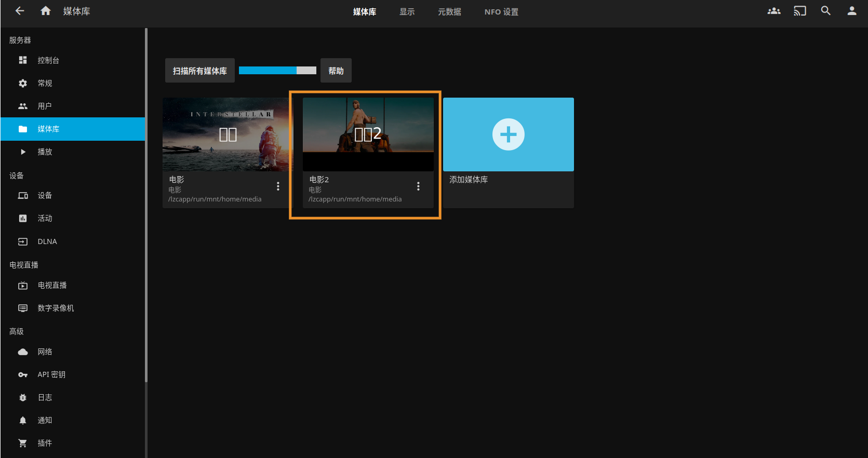Screen dimensions: 868x458
Task: Click 扫描所有媒体库 button
Action: coord(200,71)
